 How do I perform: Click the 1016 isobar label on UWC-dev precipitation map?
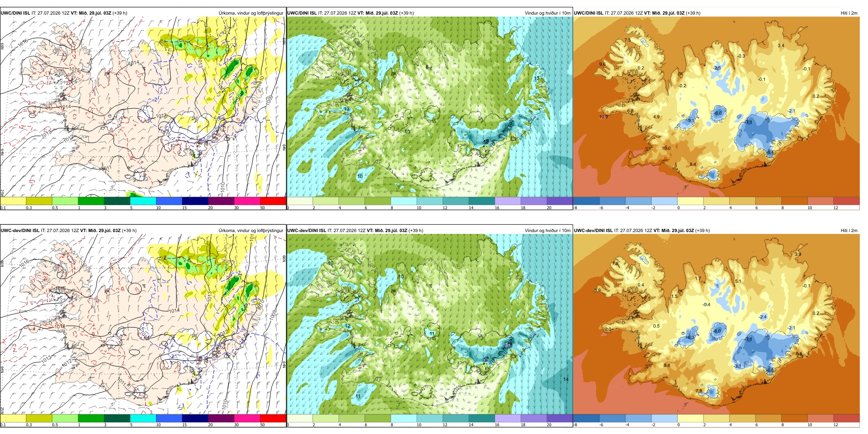click(x=24, y=261)
